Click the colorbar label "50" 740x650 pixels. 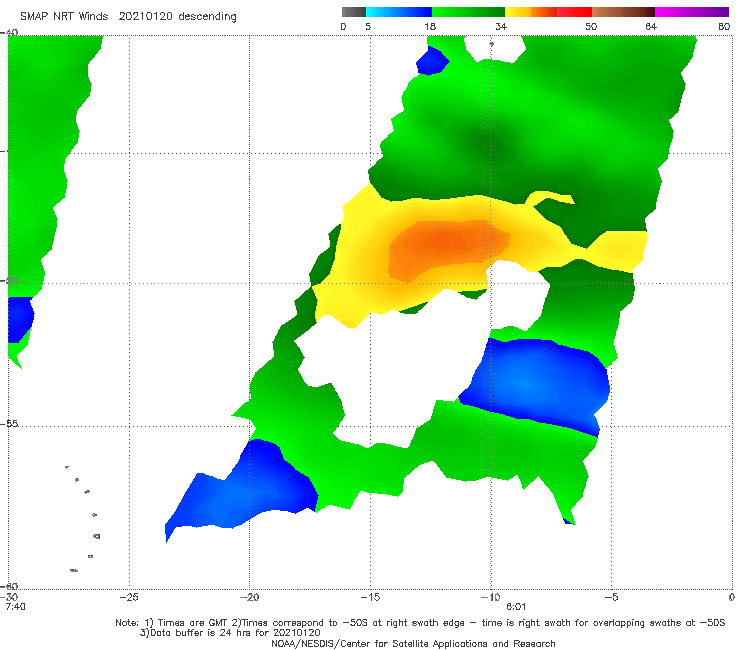pos(591,26)
